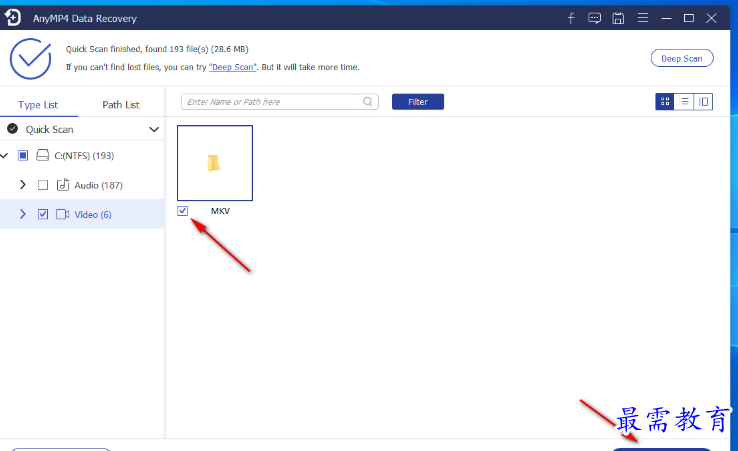Click the scan finished checkmark icon
738x451 pixels.
(31, 58)
